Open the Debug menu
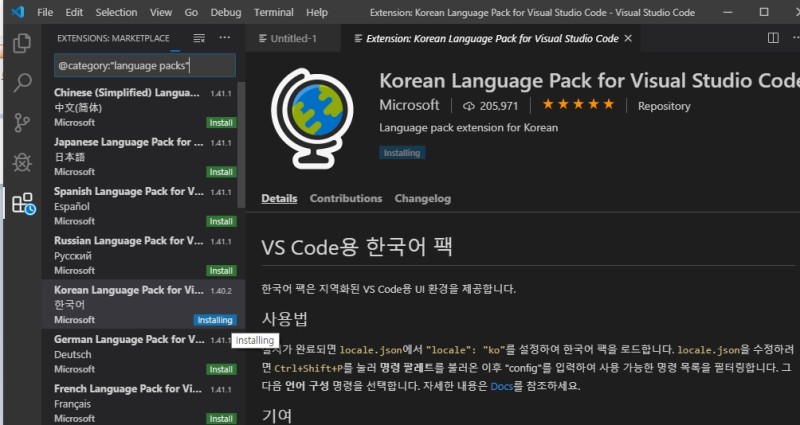 coord(226,12)
